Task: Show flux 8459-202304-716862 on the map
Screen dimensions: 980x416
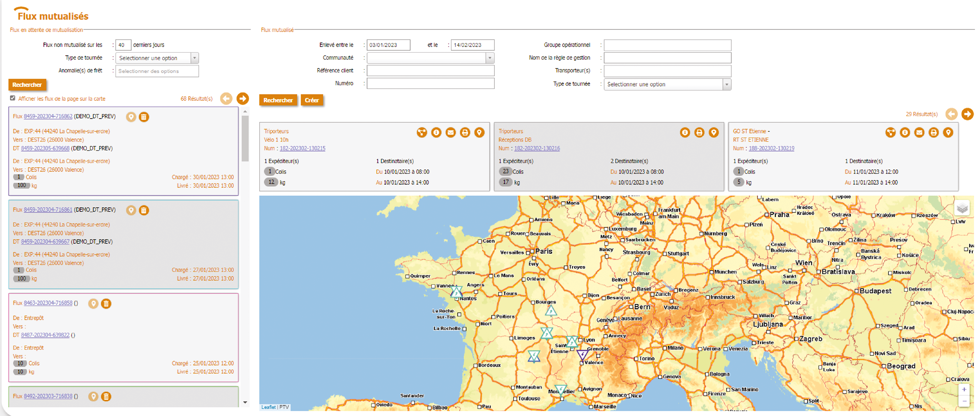Action: [x=131, y=117]
